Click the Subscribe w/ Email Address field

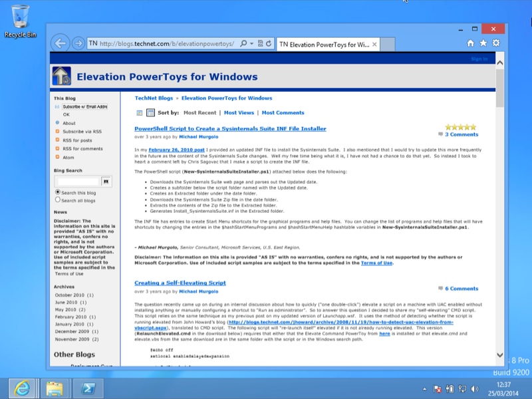coord(85,106)
